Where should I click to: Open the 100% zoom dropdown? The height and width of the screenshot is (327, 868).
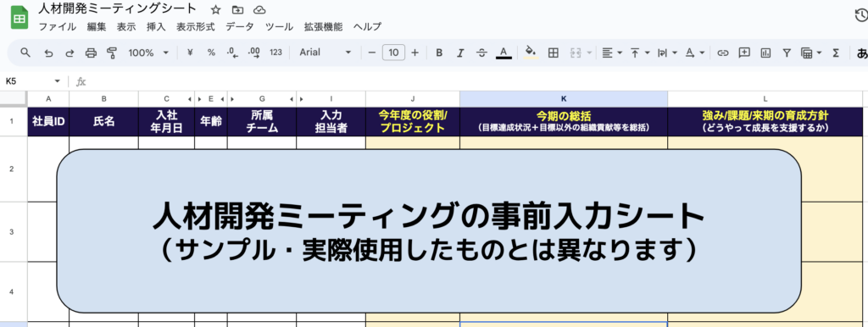[x=148, y=53]
